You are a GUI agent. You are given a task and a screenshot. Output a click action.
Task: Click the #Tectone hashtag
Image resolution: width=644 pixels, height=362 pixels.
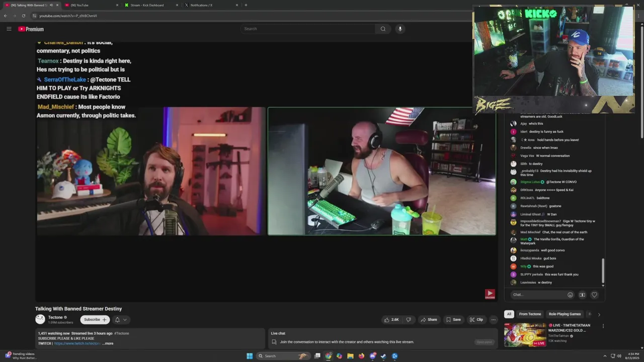point(122,333)
